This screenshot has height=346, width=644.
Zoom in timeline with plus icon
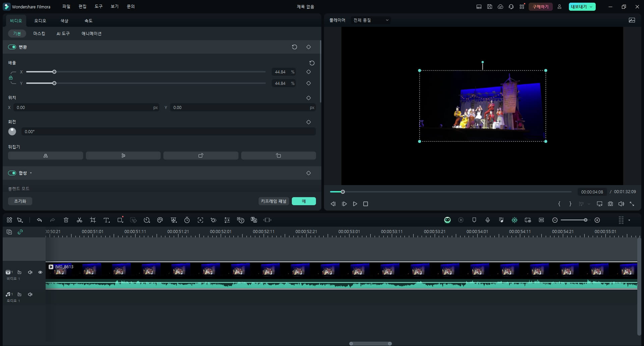[x=597, y=220]
